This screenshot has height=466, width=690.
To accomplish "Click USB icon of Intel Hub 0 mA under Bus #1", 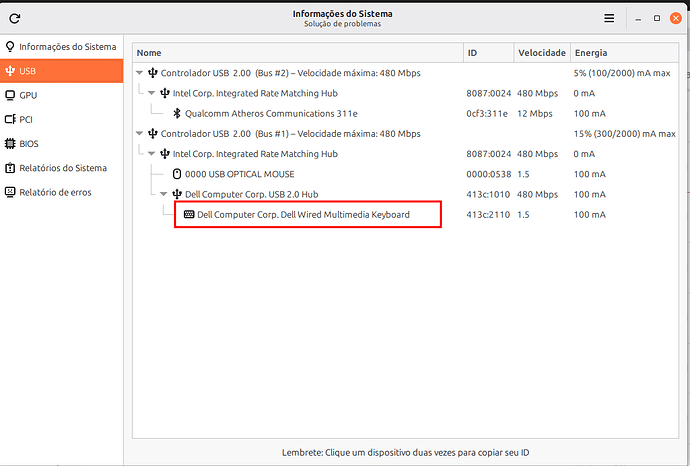I will pyautogui.click(x=165, y=154).
